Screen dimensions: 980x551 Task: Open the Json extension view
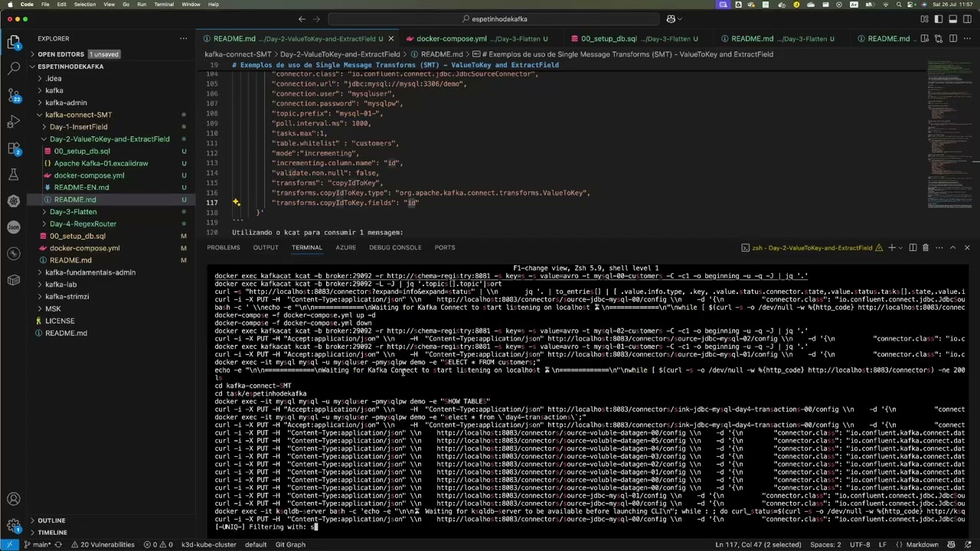[x=14, y=227]
